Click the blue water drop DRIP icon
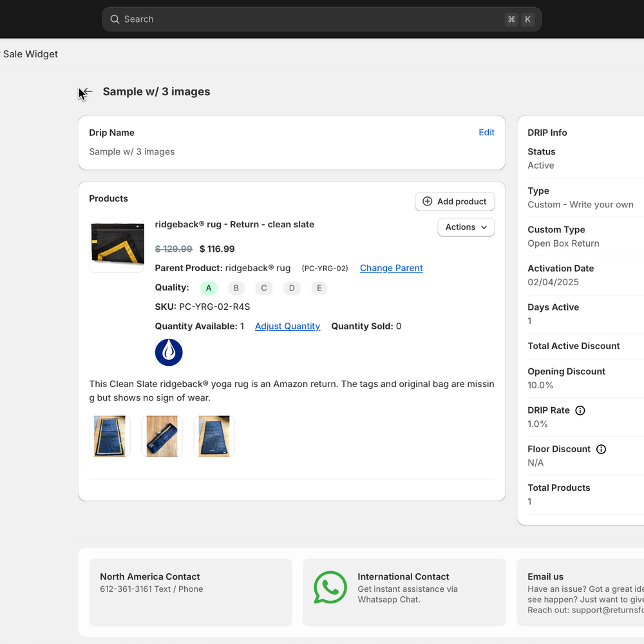Image resolution: width=644 pixels, height=644 pixels. coord(169,352)
